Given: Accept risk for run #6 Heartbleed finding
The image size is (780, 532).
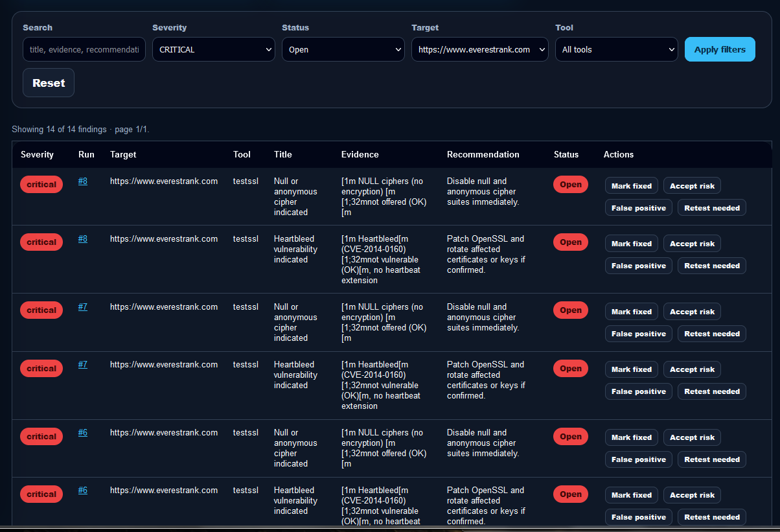Looking at the screenshot, I should click(x=692, y=495).
